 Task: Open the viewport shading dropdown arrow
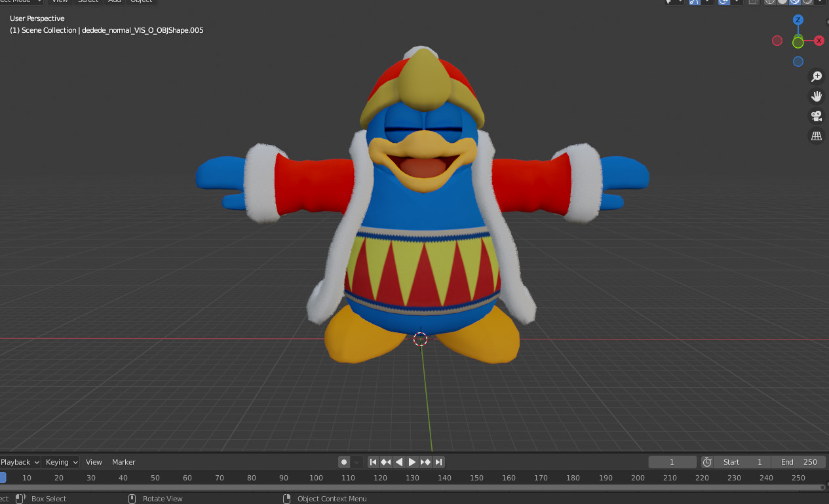click(x=821, y=3)
